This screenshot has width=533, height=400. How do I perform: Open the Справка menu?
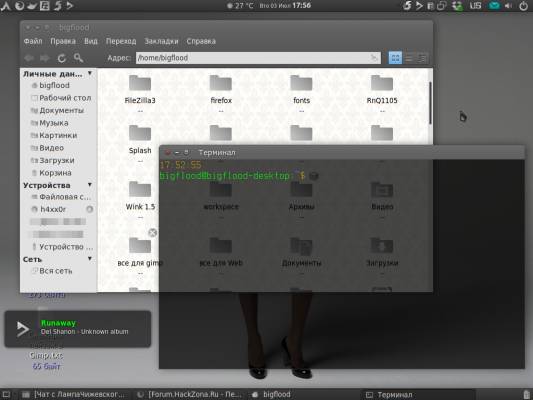(201, 41)
